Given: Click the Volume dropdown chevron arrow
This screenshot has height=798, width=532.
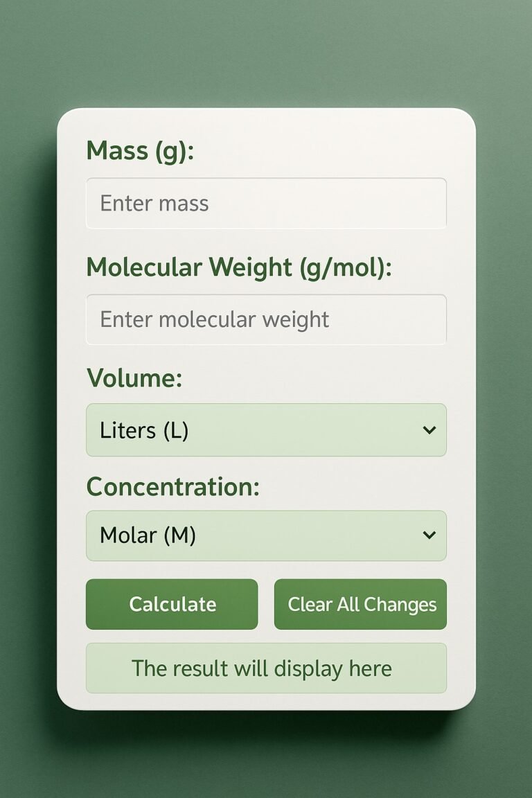Looking at the screenshot, I should [x=429, y=430].
